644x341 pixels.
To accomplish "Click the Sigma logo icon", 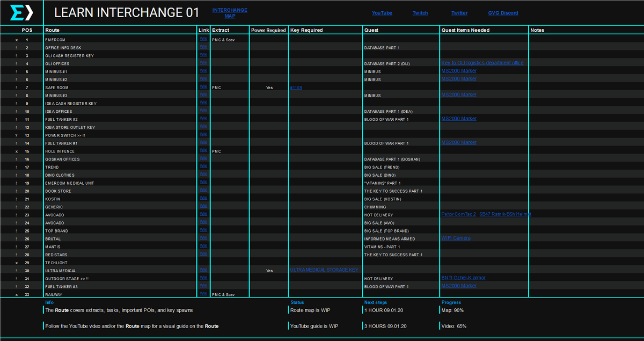I will coord(21,12).
